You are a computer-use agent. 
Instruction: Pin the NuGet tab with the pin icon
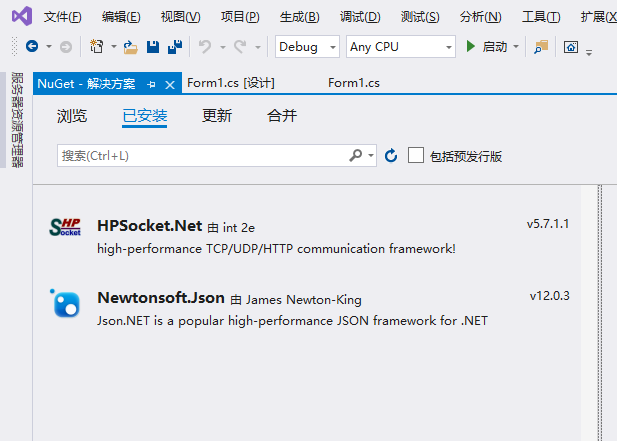coord(151,84)
